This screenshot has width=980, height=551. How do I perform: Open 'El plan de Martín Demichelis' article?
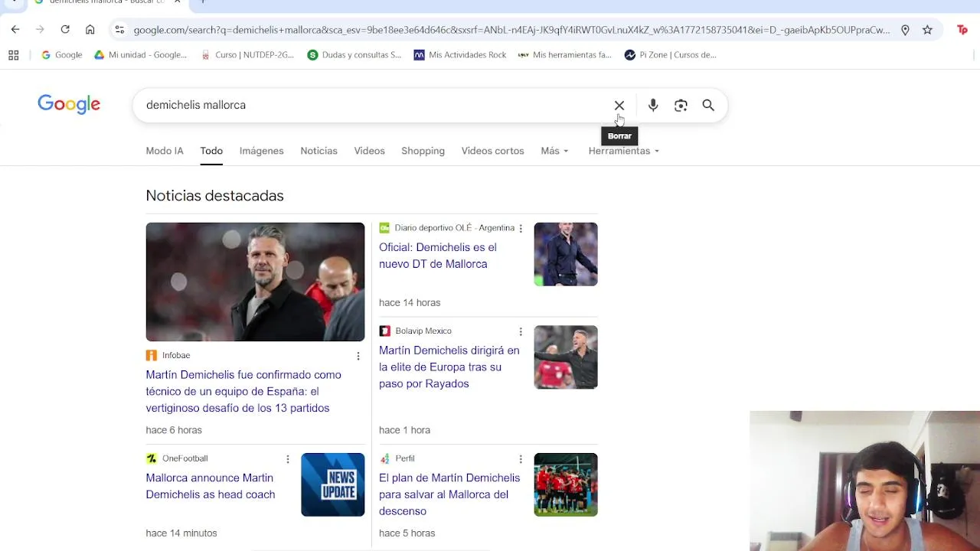tap(449, 494)
